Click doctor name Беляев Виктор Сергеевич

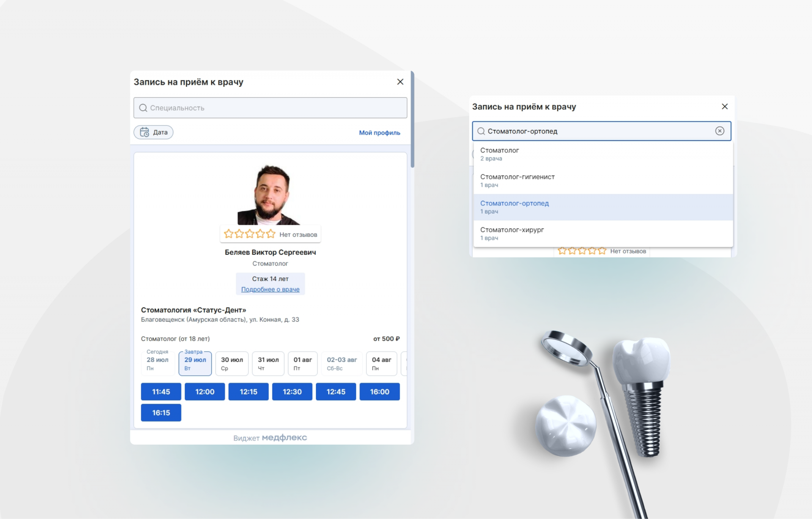pyautogui.click(x=270, y=252)
